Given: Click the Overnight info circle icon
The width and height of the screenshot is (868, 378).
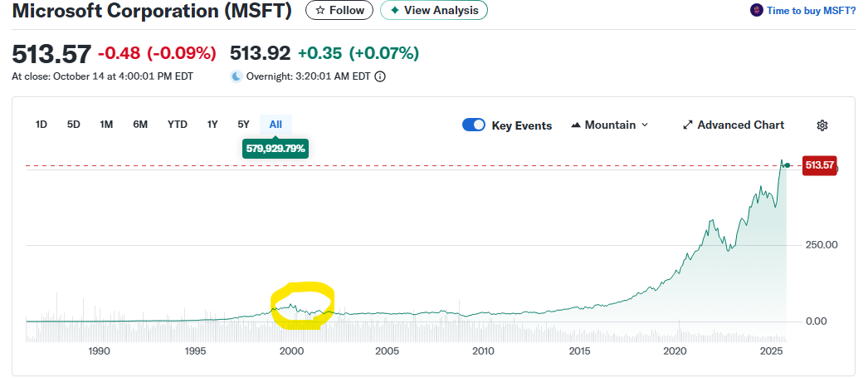Looking at the screenshot, I should [380, 76].
